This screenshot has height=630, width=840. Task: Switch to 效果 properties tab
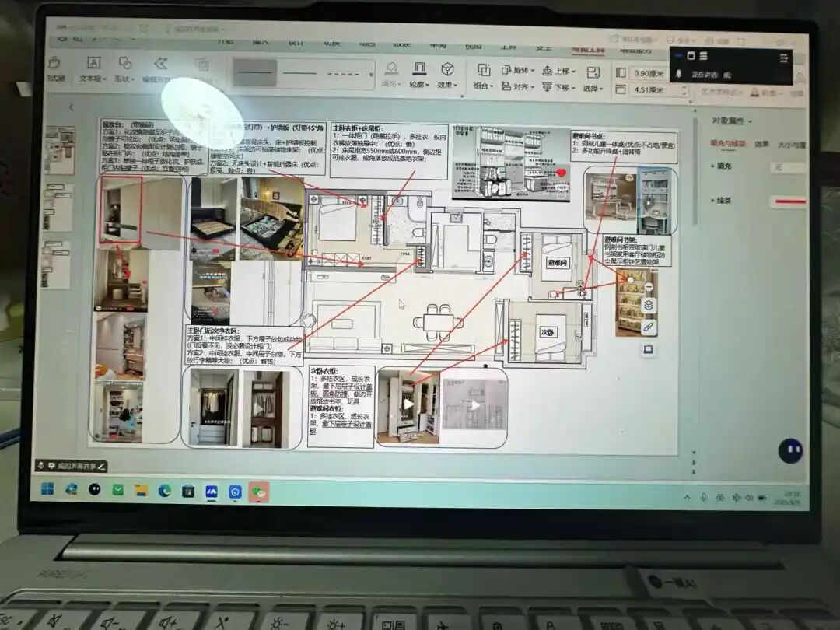click(761, 144)
